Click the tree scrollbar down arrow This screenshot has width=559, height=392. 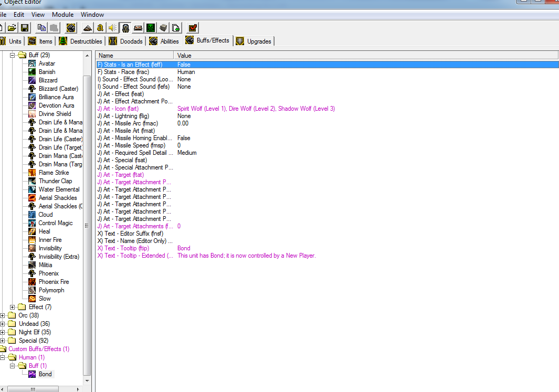pos(87,380)
